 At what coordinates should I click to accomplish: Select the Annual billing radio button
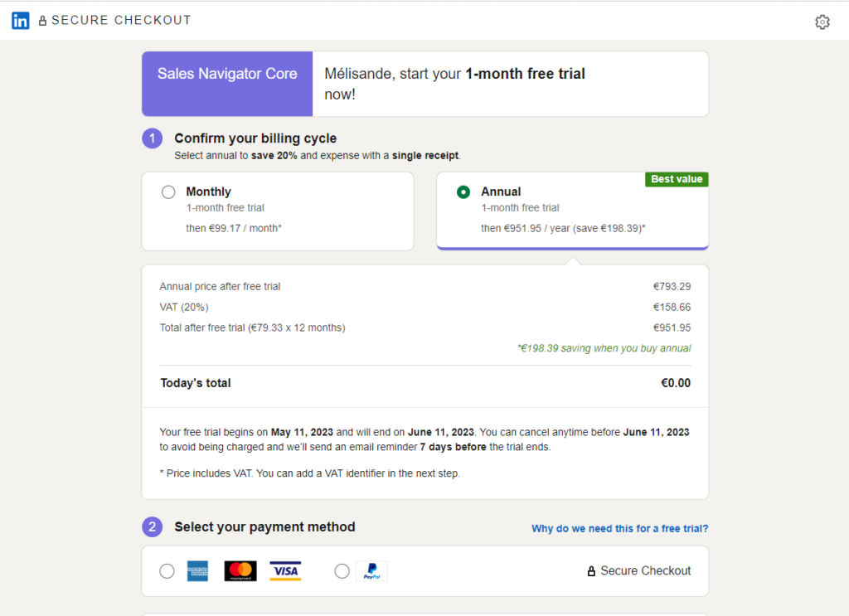pyautogui.click(x=463, y=192)
